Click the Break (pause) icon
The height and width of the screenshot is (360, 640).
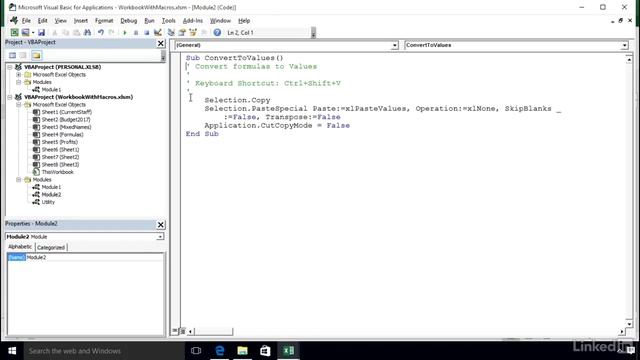(136, 32)
